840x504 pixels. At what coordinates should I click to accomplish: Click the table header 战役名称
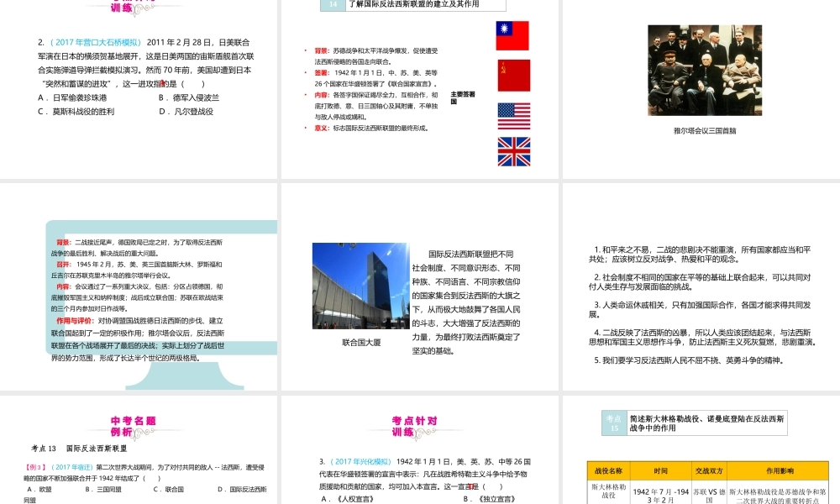click(608, 470)
